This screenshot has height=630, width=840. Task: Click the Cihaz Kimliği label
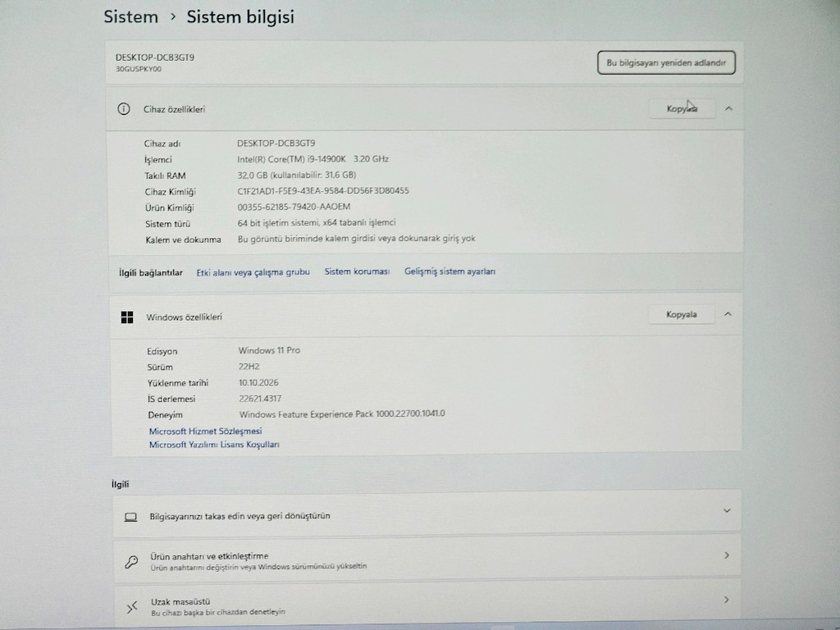point(170,192)
